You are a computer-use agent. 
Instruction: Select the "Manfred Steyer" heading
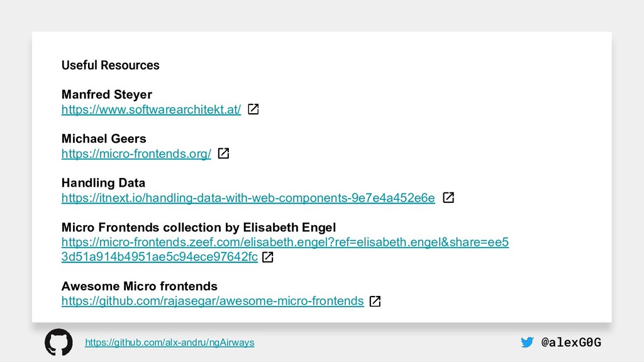click(x=107, y=95)
